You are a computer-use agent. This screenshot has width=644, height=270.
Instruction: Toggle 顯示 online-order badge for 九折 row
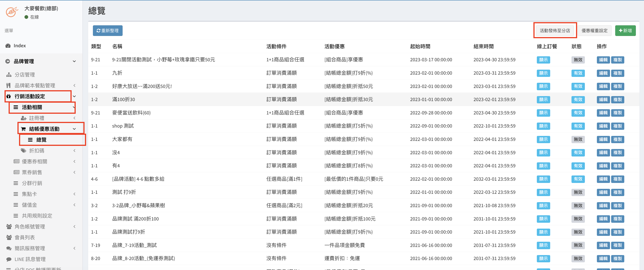pyautogui.click(x=543, y=73)
